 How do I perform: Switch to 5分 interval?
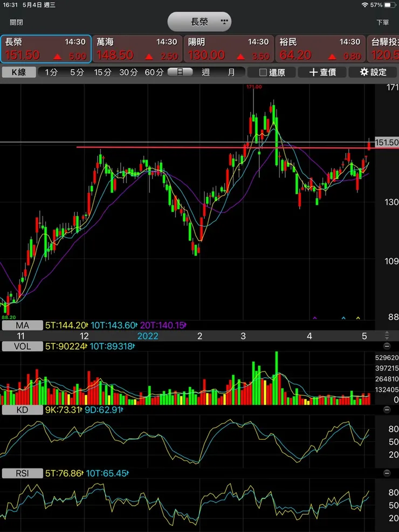(77, 72)
